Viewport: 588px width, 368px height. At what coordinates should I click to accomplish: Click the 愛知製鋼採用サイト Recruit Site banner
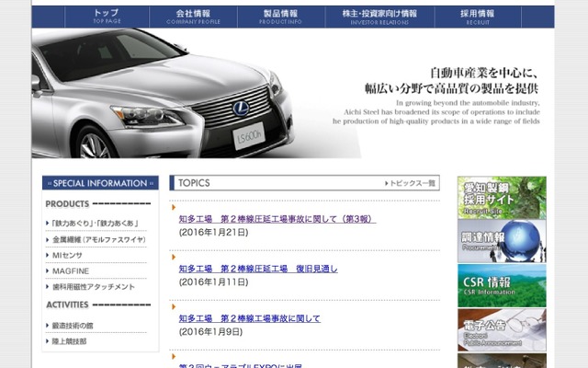tap(502, 198)
